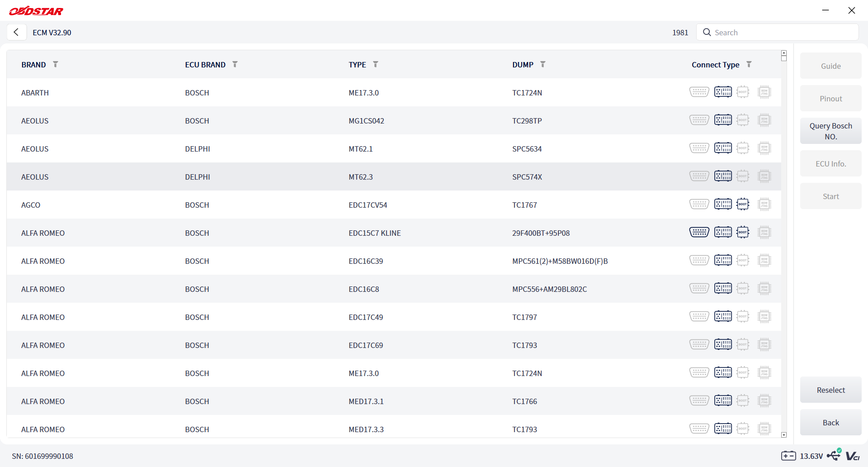Viewport: 868px width, 467px height.
Task: Click the Back button in the side panel
Action: (x=830, y=423)
